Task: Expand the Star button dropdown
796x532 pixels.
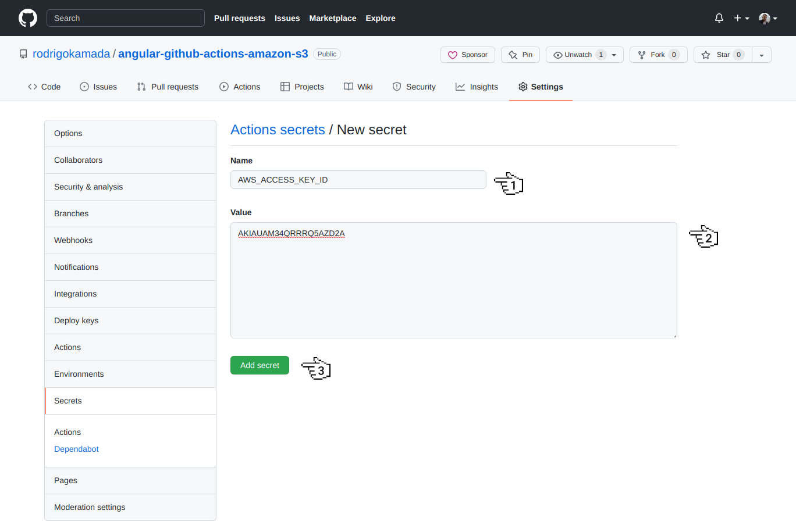Action: coord(761,54)
